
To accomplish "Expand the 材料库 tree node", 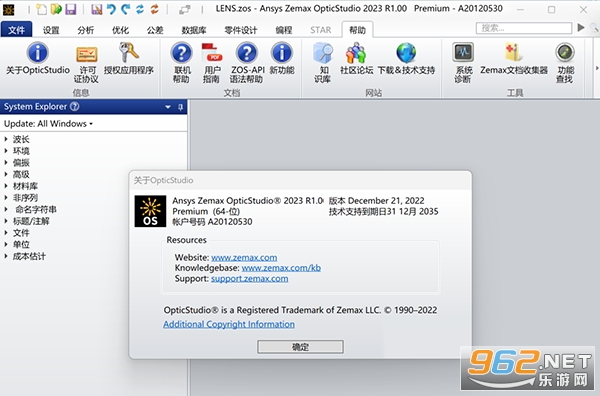I will coord(6,186).
